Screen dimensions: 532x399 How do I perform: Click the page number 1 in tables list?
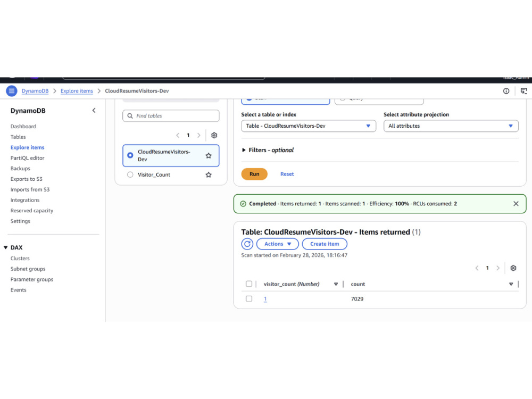(188, 135)
